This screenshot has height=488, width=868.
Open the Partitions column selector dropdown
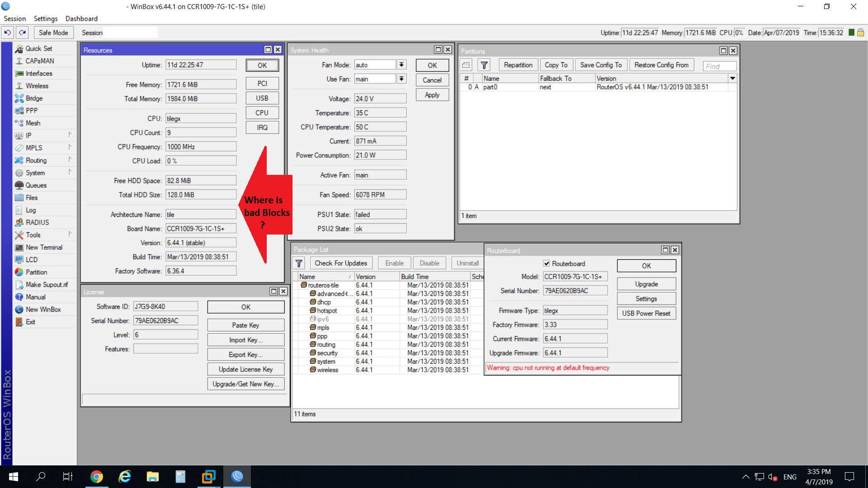point(732,78)
